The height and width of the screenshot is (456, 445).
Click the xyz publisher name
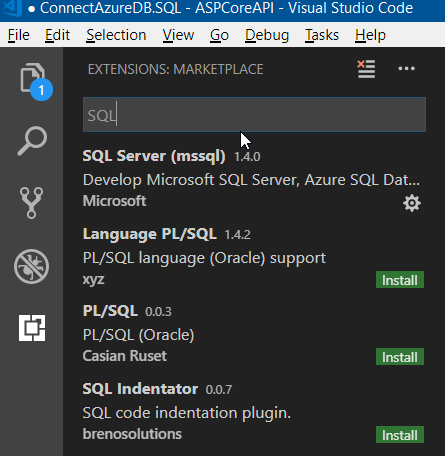click(x=94, y=280)
